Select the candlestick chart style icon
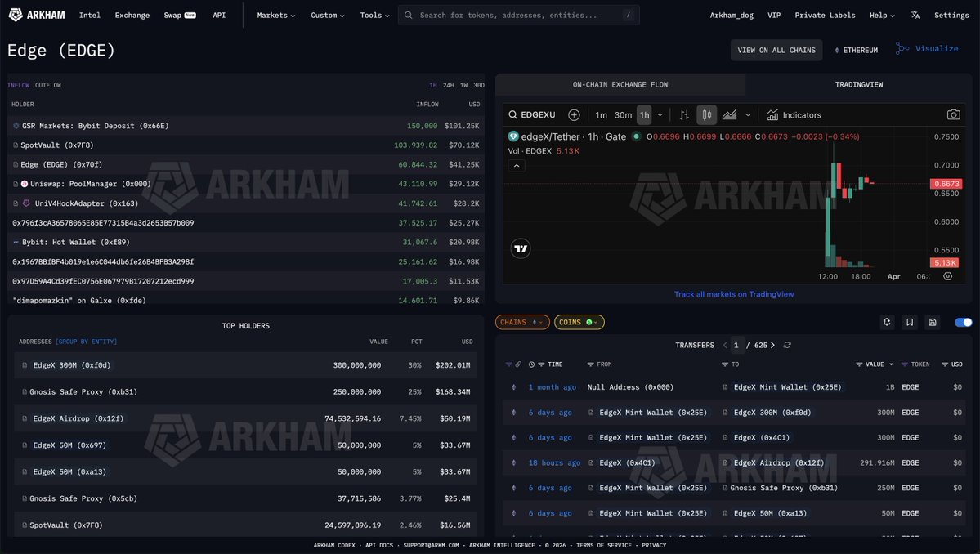Image resolution: width=980 pixels, height=554 pixels. pos(706,114)
